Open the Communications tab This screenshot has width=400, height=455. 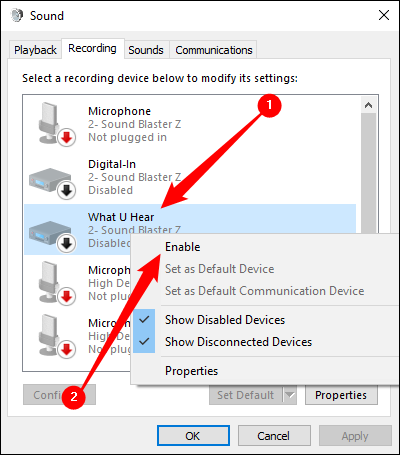[214, 50]
